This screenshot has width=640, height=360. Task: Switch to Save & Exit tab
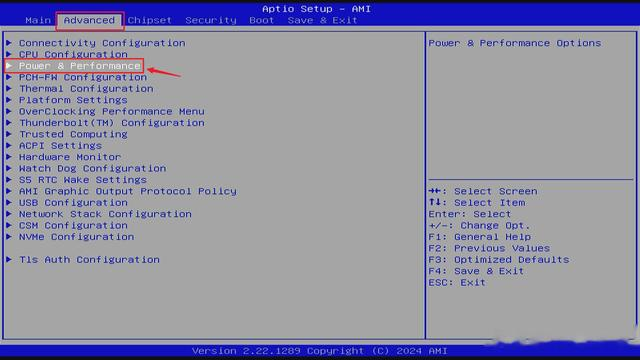point(322,20)
